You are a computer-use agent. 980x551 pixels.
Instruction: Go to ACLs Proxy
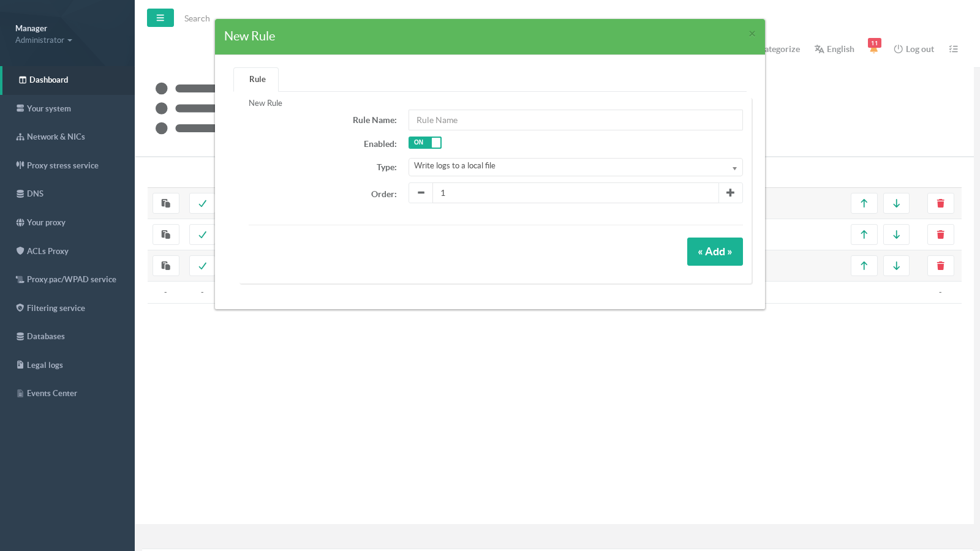[67, 251]
